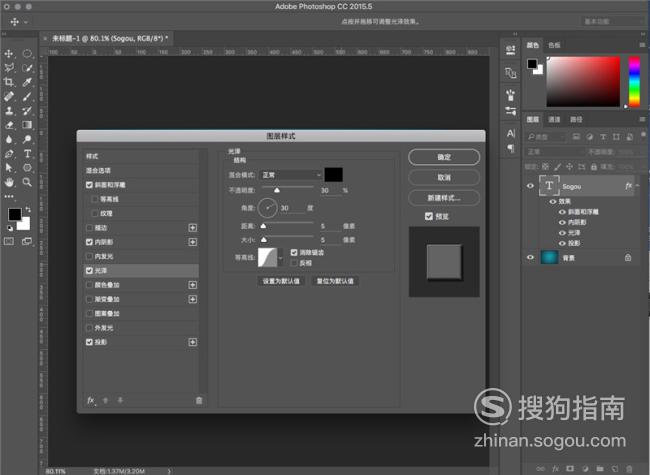
Task: Open the 等高线 contour picker arrow
Action: pyautogui.click(x=281, y=258)
